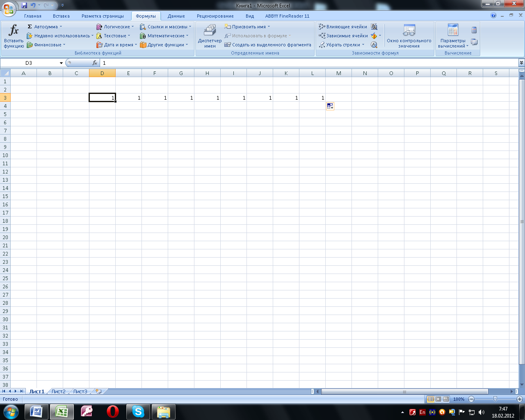Open the Вставить функцию dialog
525x420 pixels.
(14, 36)
